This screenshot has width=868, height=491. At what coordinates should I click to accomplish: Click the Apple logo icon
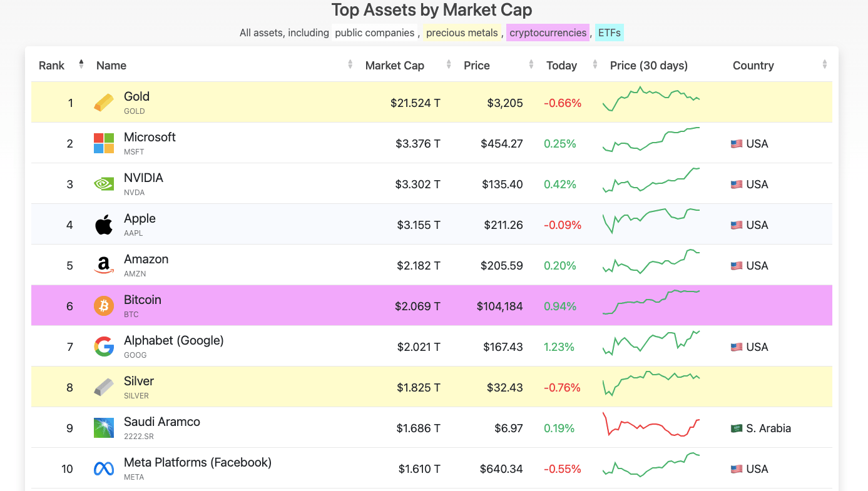click(x=104, y=225)
